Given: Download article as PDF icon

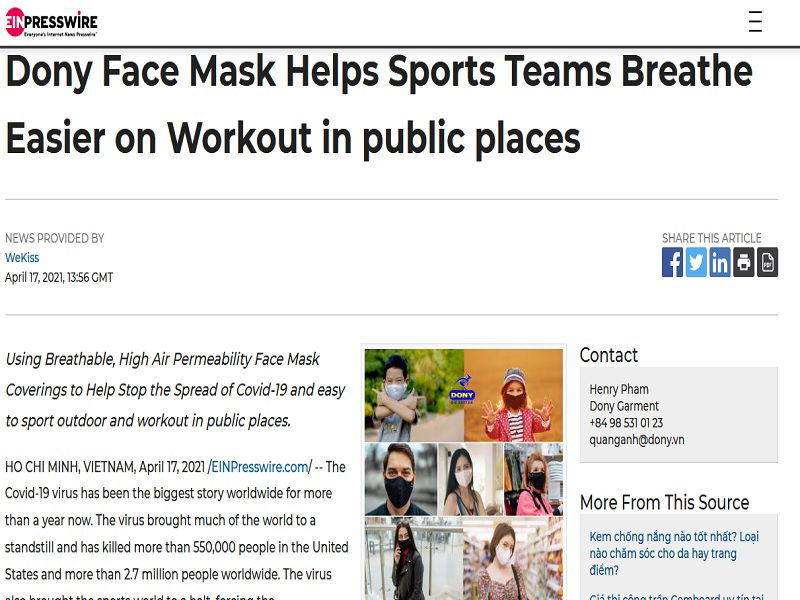Looking at the screenshot, I should pyautogui.click(x=767, y=262).
